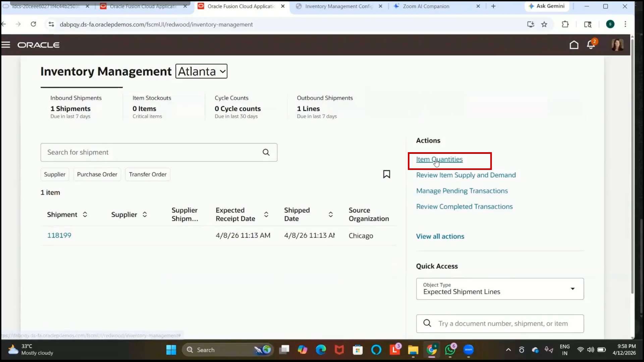Screen dimensions: 644x362
Task: Open clock showing 9:58 PM
Action: [624, 350]
